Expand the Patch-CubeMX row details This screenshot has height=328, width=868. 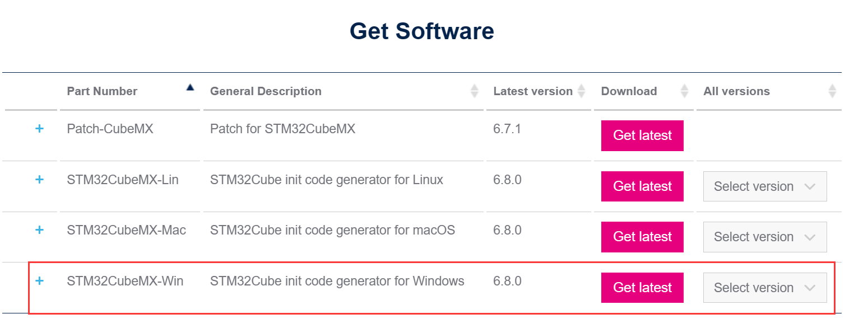(x=39, y=128)
